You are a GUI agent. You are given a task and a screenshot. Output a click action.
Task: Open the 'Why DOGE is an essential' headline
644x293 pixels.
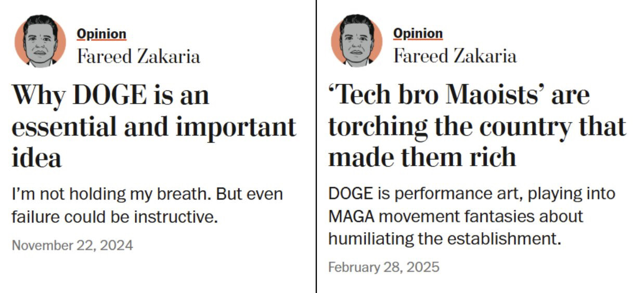[153, 126]
